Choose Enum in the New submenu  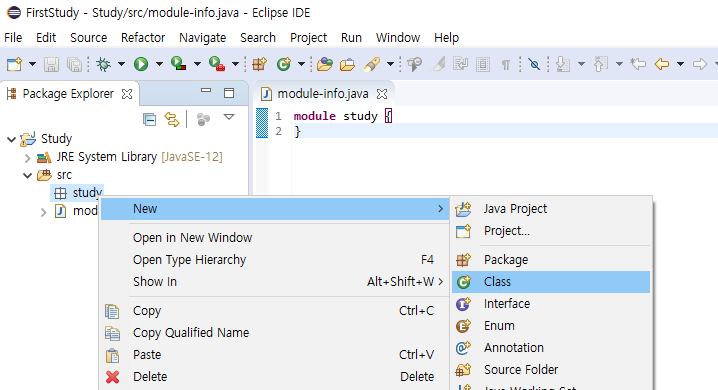[x=551, y=326]
